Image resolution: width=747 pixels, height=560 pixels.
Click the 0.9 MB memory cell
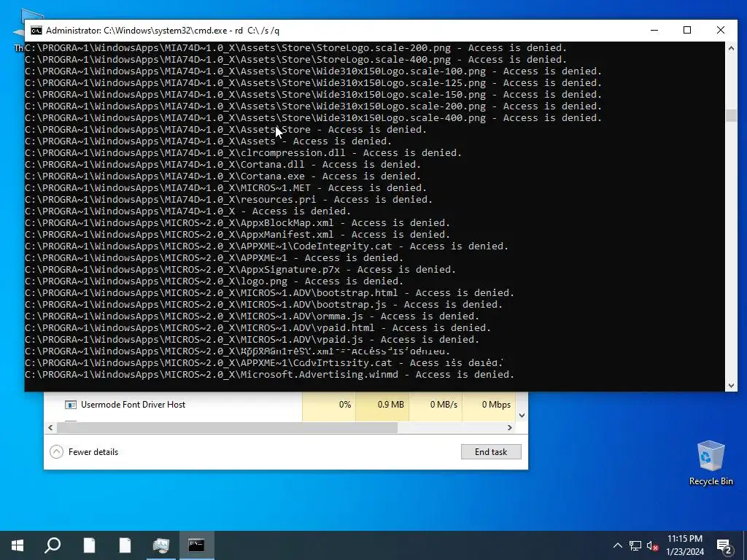(382, 405)
